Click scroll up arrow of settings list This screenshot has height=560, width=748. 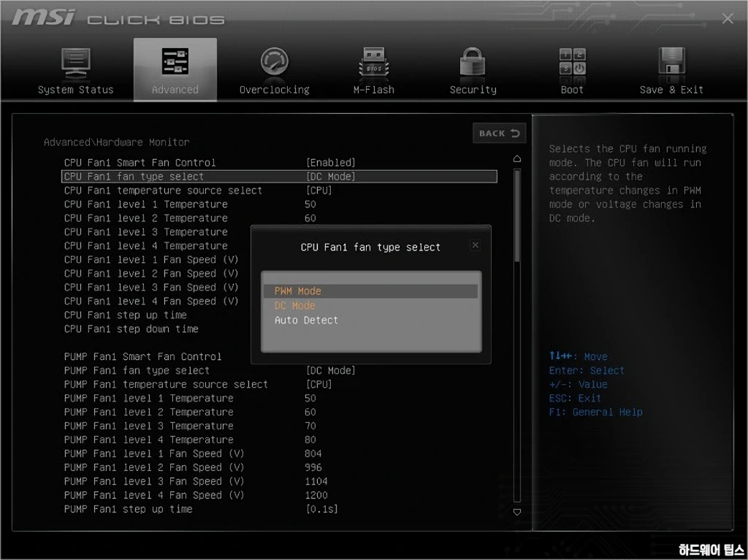517,159
